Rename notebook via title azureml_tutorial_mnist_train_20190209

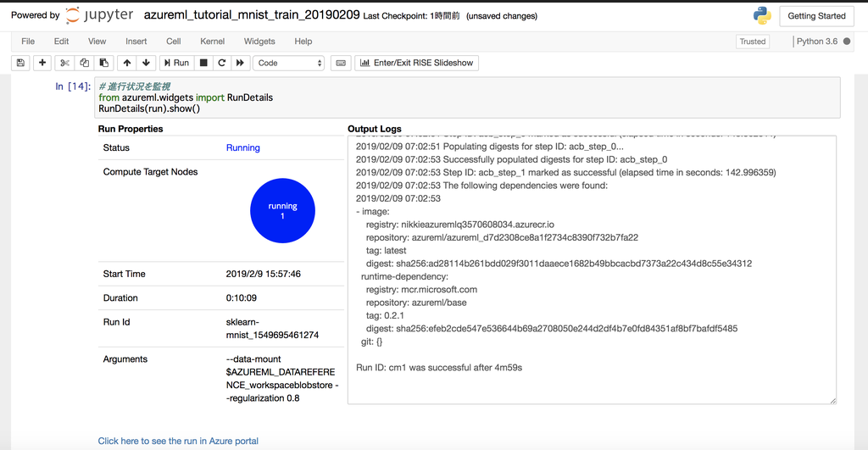click(x=252, y=15)
